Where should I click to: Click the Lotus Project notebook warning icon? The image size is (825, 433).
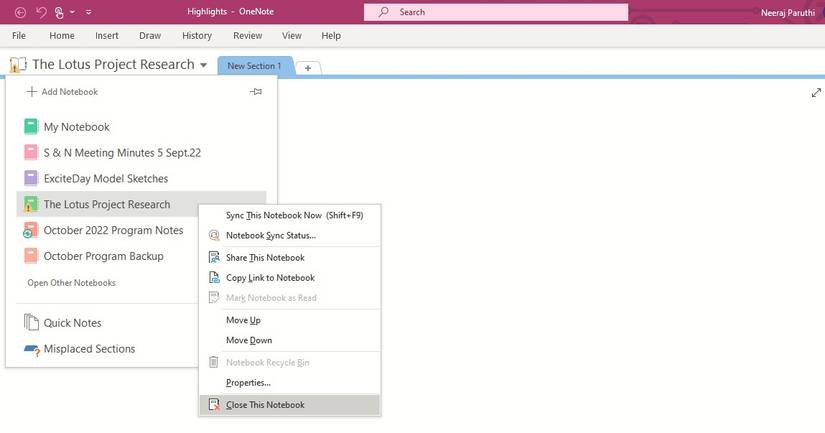(x=31, y=204)
